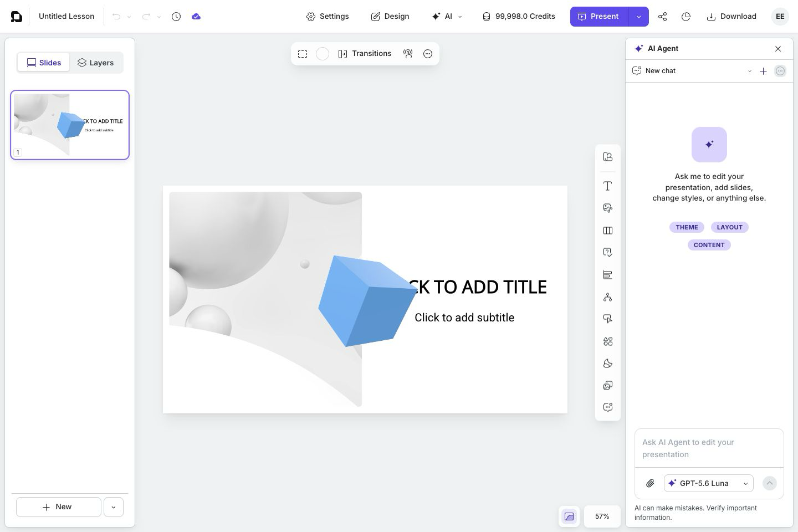Select the blob sticker tool icon
The width and height of the screenshot is (798, 532).
coord(608,364)
